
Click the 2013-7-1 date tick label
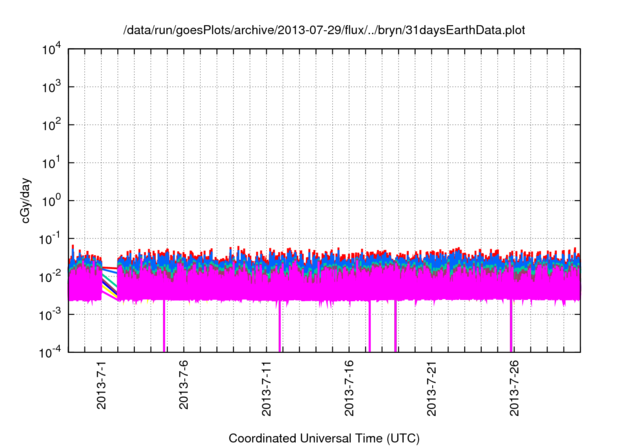point(101,385)
